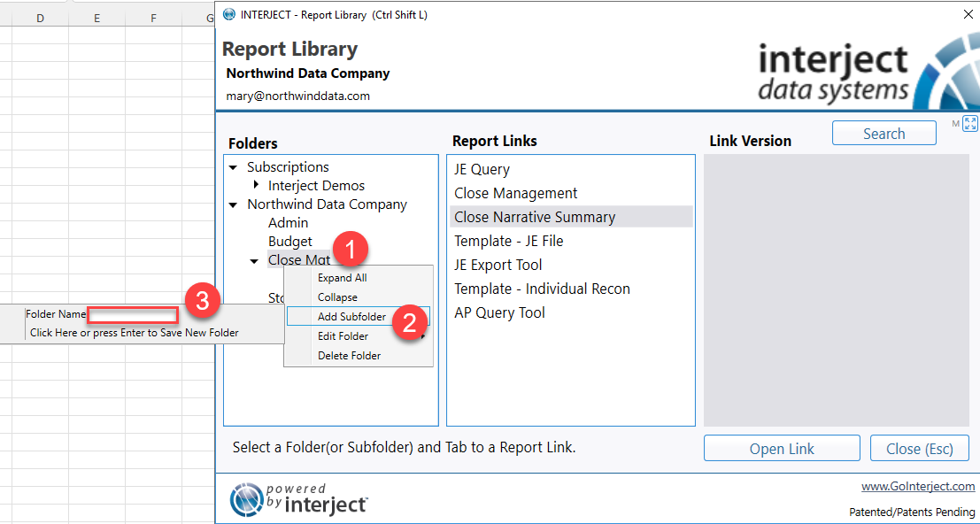Click column D header in Excel sheet
980x524 pixels.
pyautogui.click(x=41, y=19)
